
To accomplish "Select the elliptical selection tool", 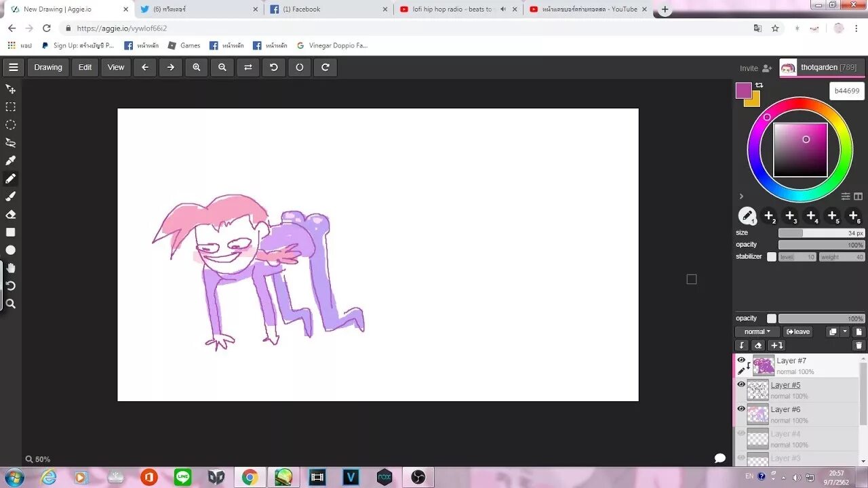I will (x=11, y=125).
